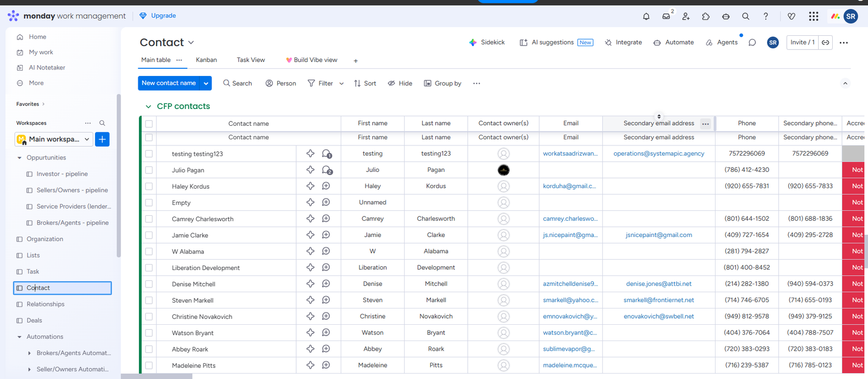Viewport: 868px width, 379px height.
Task: Click the AI sparkle icon for Jamie Clarke
Action: pos(310,235)
